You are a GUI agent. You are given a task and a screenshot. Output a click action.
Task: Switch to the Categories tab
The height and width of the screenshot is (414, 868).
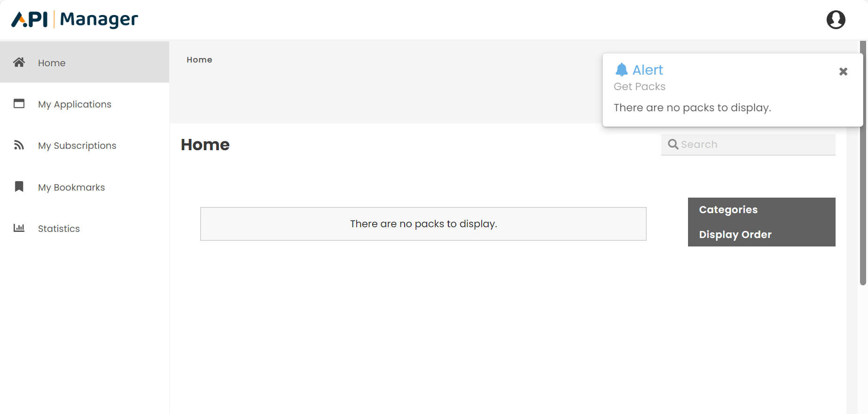(x=728, y=209)
